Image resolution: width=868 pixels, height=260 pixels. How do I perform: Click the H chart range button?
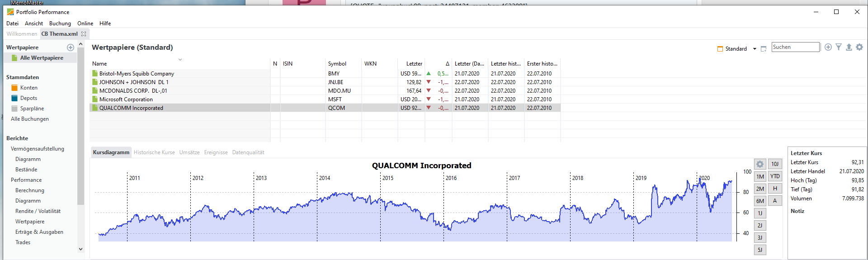coord(775,189)
